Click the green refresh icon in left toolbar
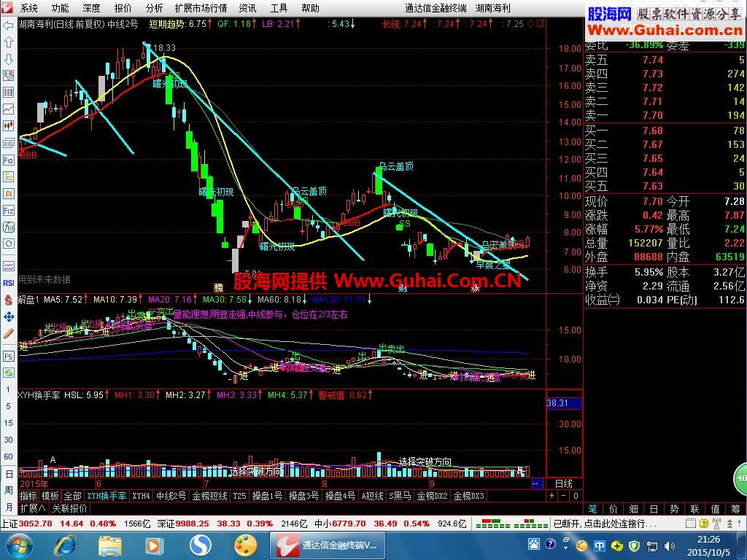This screenshot has width=747, height=560. pyautogui.click(x=8, y=373)
